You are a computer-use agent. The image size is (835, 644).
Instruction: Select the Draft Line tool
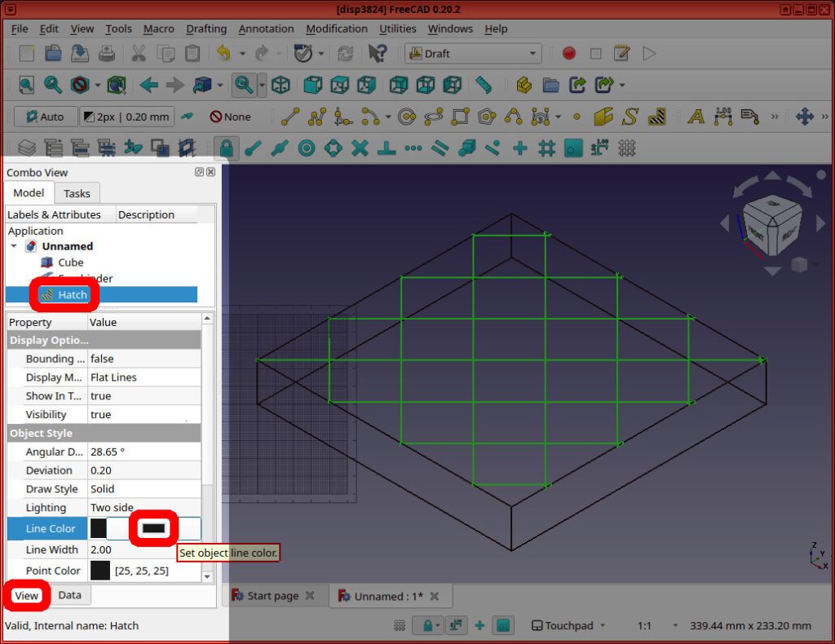(x=291, y=117)
